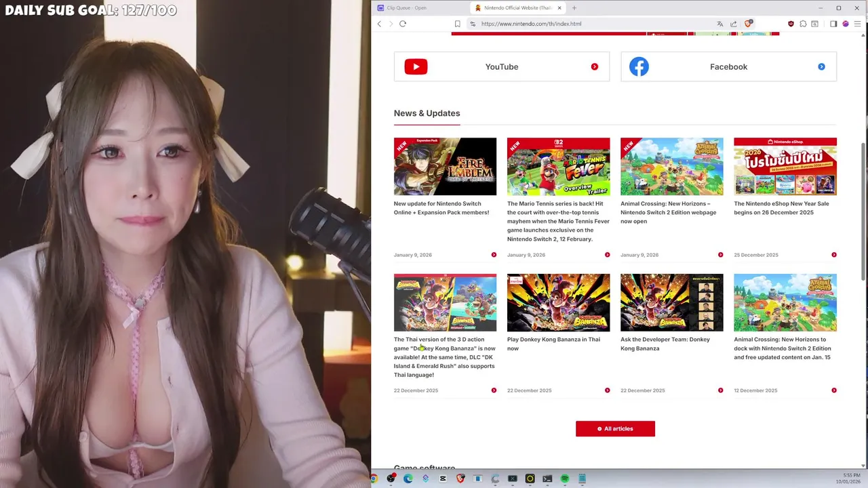Open the YouTube social link

coord(502,66)
